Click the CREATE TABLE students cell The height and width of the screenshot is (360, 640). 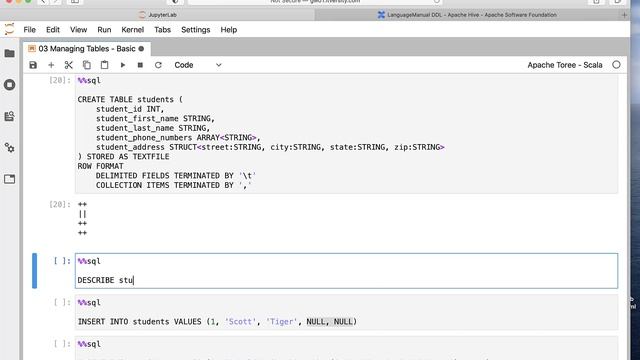click(346, 133)
